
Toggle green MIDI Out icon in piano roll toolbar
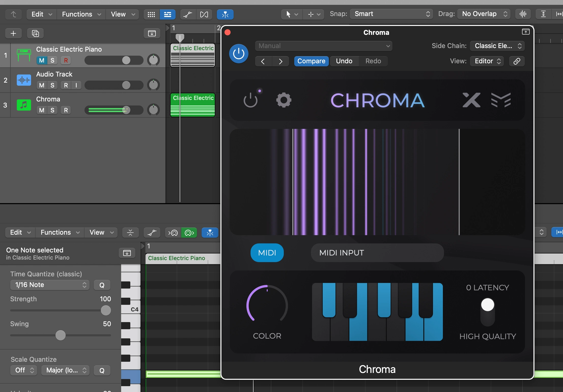pos(189,233)
